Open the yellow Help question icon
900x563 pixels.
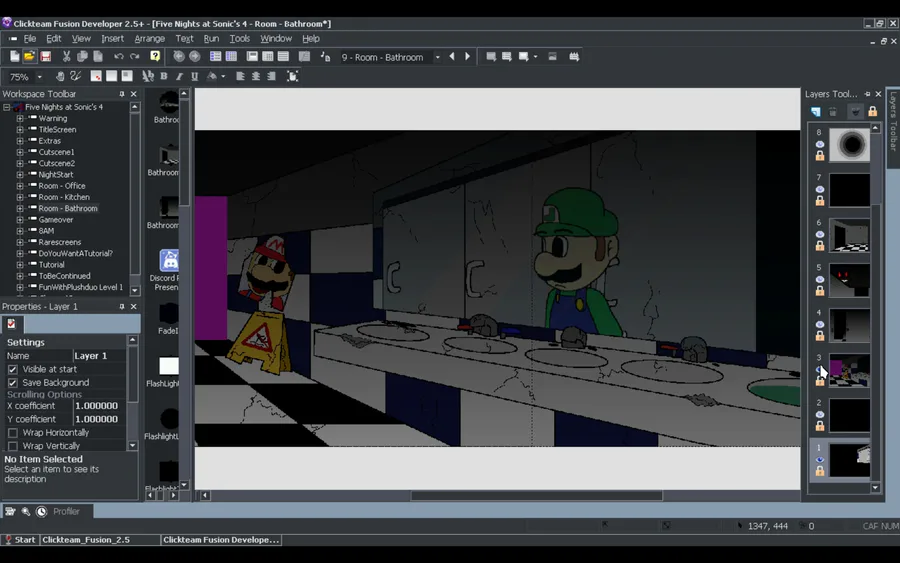click(155, 57)
